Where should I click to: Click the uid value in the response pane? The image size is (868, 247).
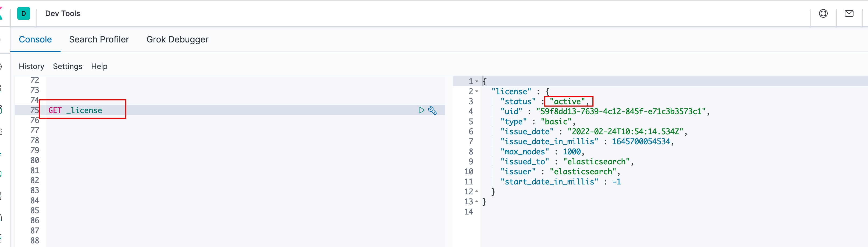(621, 111)
